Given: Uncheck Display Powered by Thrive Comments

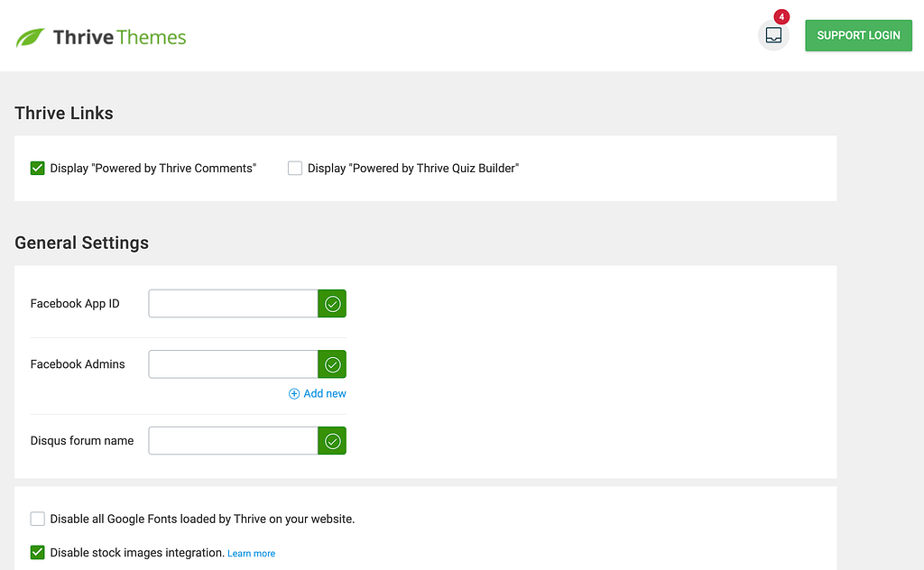Looking at the screenshot, I should point(38,169).
